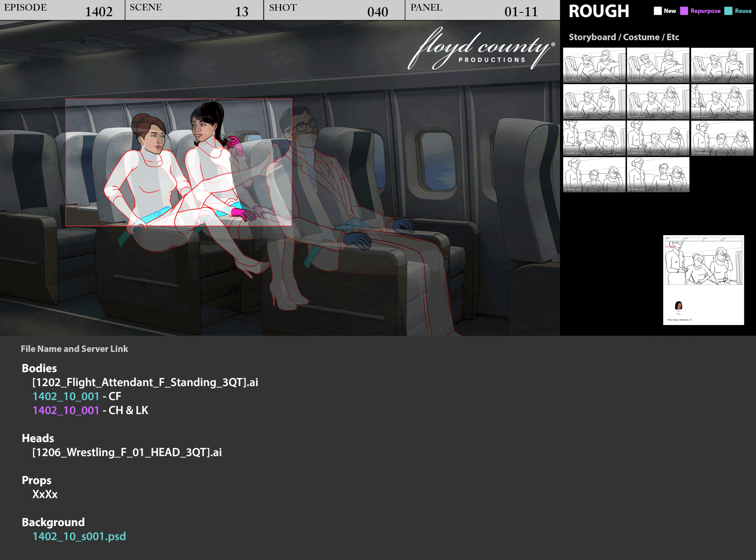
Task: Open the 1402_10_s001.psd background file link
Action: point(79,536)
